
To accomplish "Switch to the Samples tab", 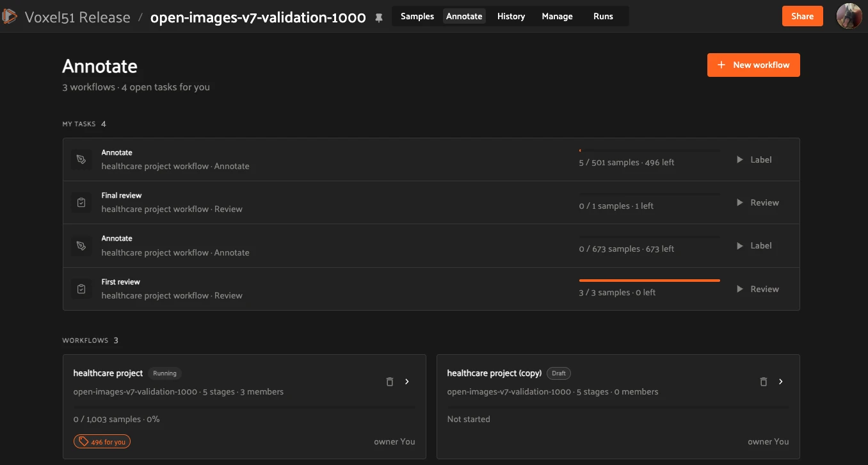I will [417, 17].
